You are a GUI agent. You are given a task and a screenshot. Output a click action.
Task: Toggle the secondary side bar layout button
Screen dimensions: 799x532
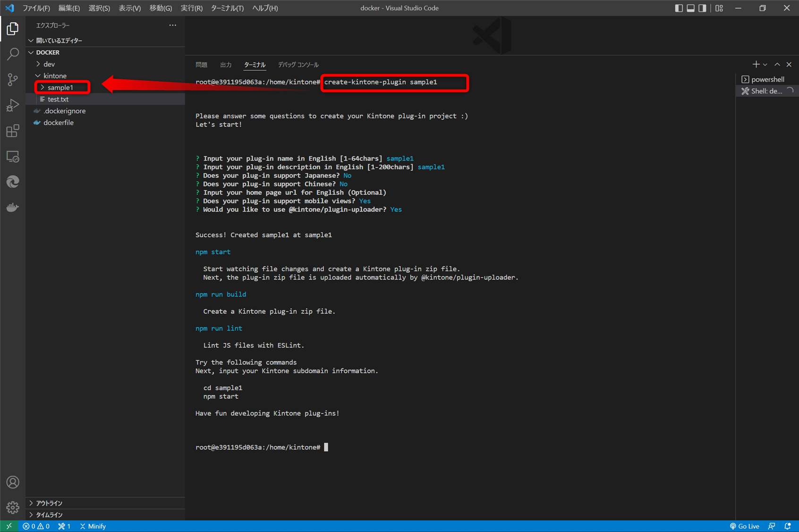pos(703,8)
